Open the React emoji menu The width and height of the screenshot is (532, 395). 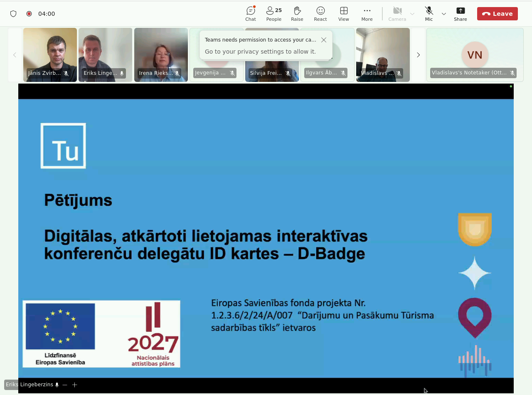pyautogui.click(x=320, y=14)
